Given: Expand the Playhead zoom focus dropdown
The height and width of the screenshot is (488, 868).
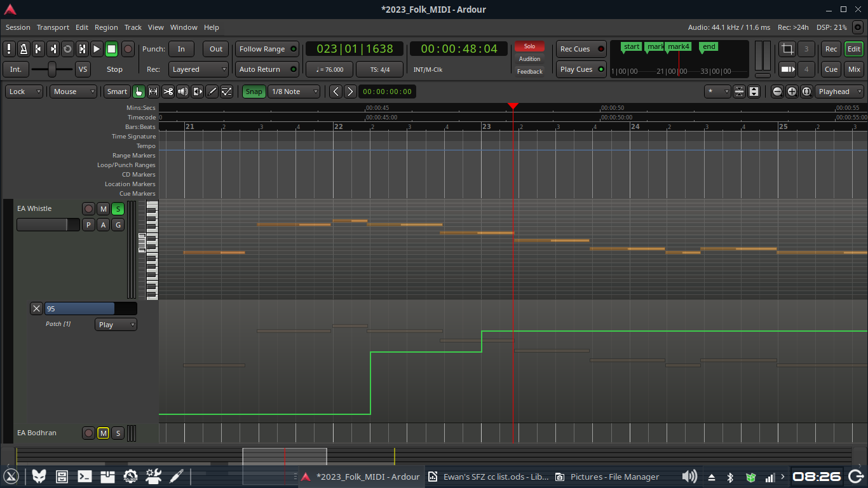Looking at the screenshot, I should pyautogui.click(x=839, y=91).
